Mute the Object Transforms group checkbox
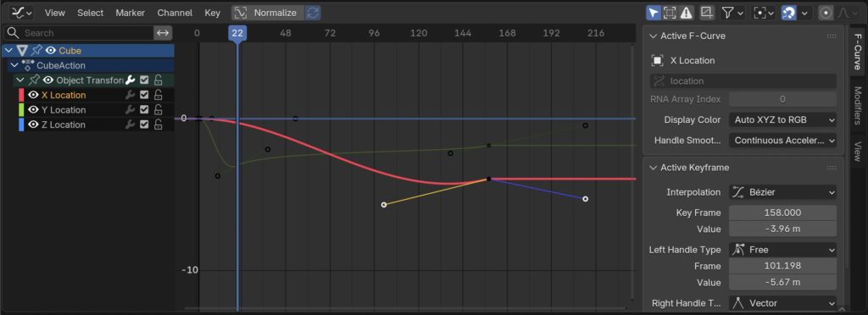 [144, 80]
